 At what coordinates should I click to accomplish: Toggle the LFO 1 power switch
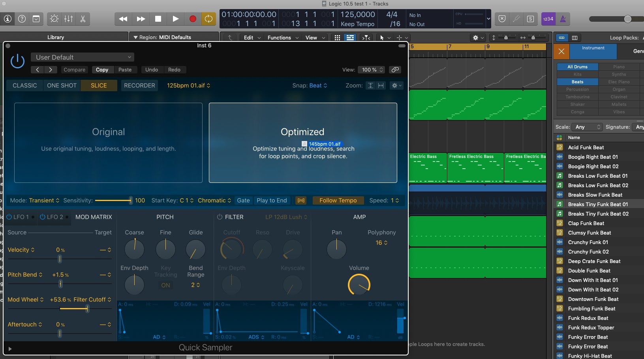pyautogui.click(x=9, y=217)
